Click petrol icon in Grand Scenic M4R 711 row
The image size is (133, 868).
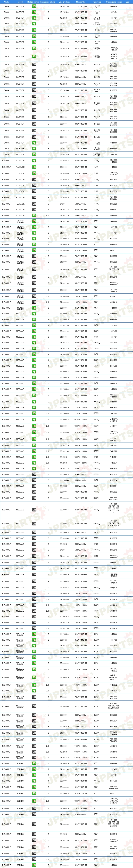(34, 250)
